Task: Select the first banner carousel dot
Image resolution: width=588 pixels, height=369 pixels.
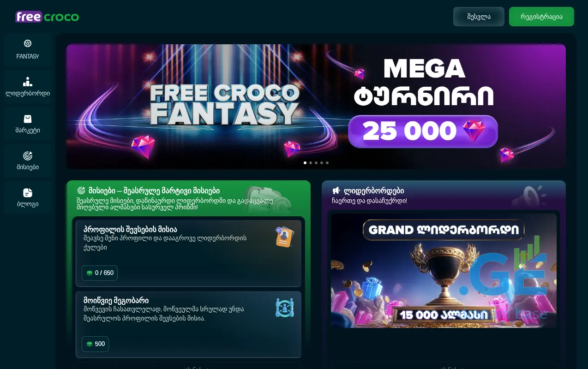Action: point(305,163)
